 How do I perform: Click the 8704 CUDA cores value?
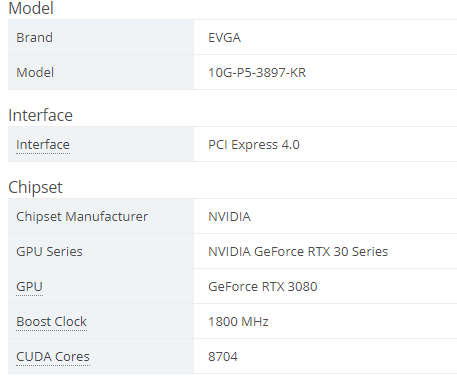[x=223, y=357]
